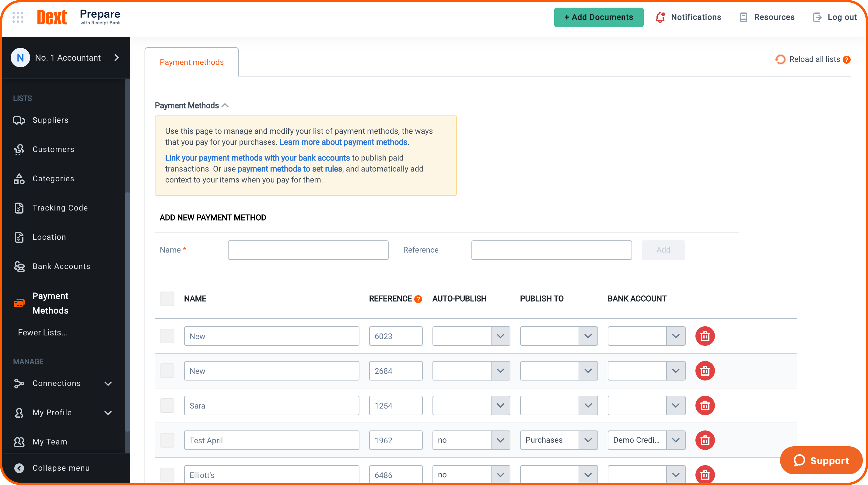
Task: Edit the reference field showing 1962
Action: click(396, 440)
